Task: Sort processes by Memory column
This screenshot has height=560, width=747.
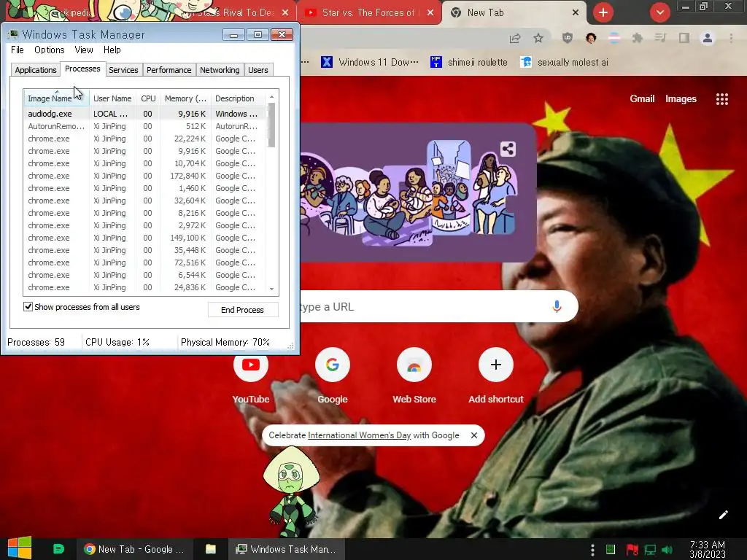Action: pyautogui.click(x=185, y=98)
